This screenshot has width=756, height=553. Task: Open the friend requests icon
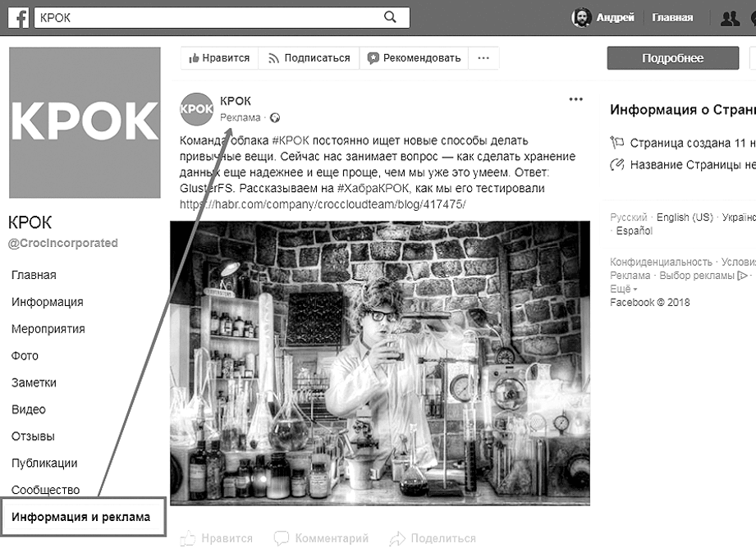point(730,18)
